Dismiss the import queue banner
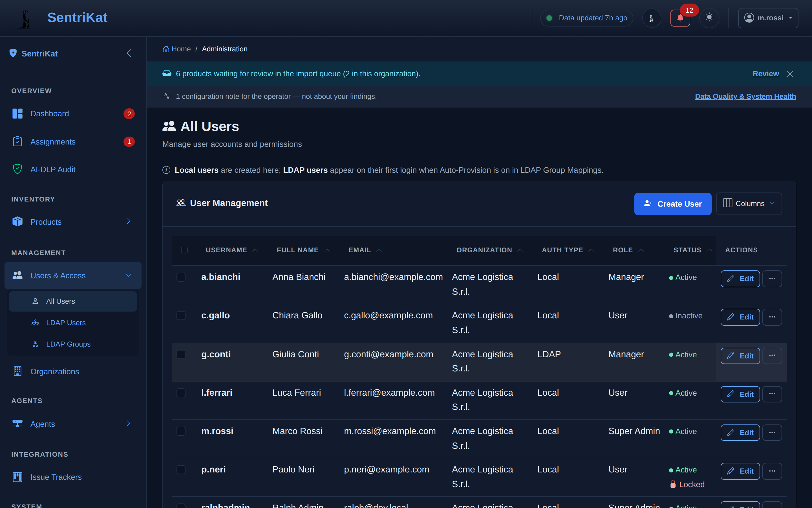The width and height of the screenshot is (812, 508). 790,74
